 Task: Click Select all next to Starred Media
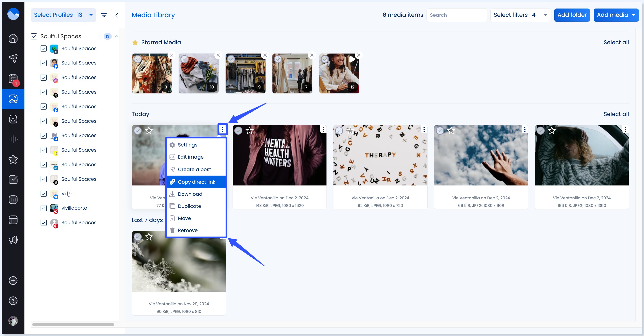(x=616, y=43)
